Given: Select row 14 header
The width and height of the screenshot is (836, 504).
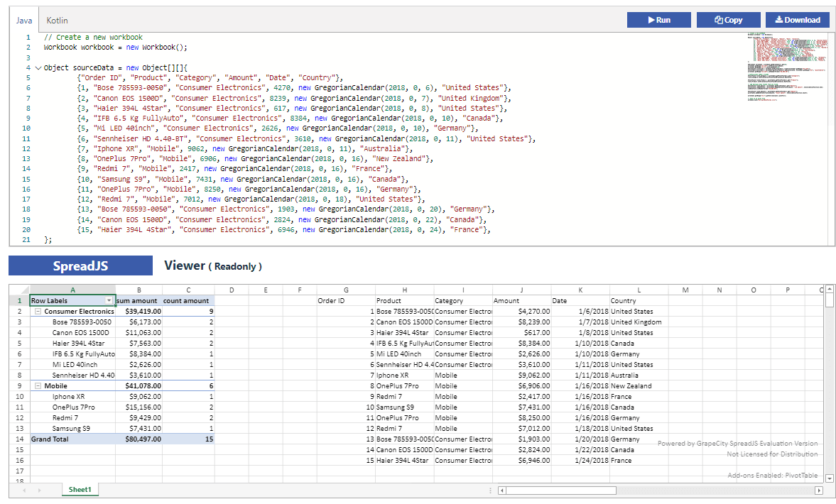Looking at the screenshot, I should click(x=19, y=439).
